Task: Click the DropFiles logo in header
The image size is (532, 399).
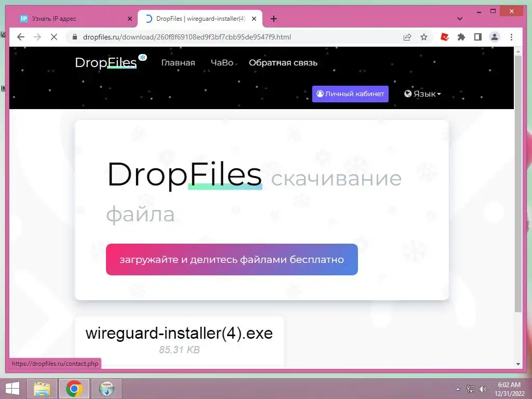Action: 111,62
